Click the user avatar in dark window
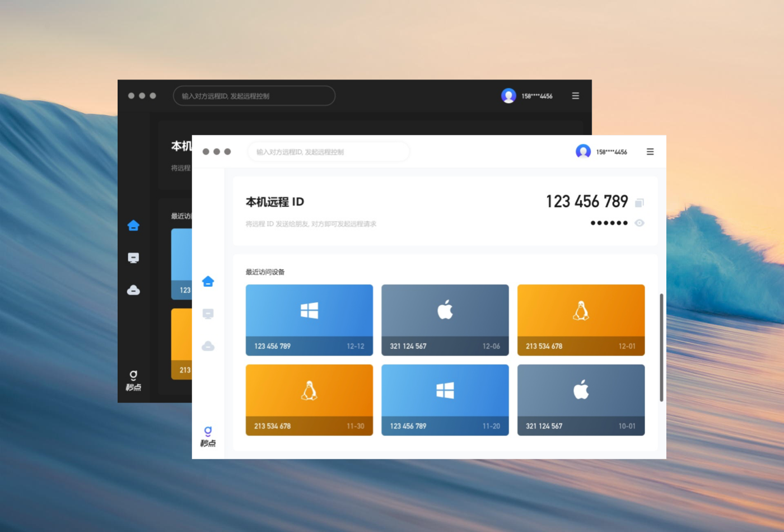Screen dimensions: 784x532 [508, 96]
